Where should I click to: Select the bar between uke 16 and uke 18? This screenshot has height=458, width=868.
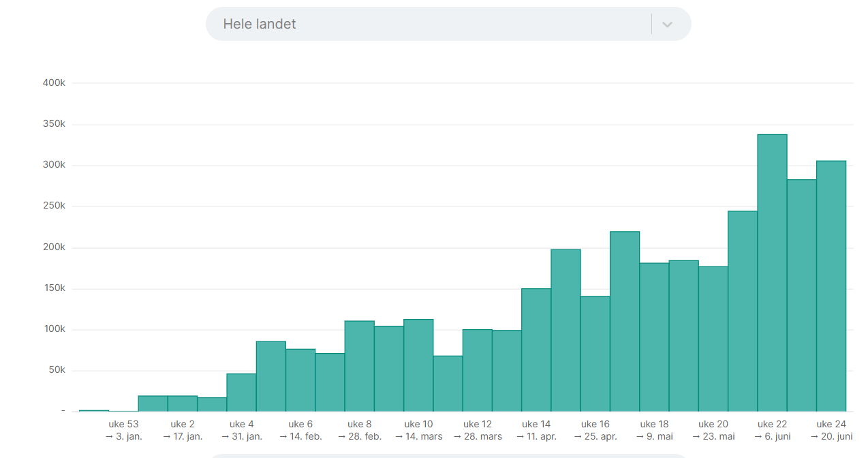[x=625, y=321]
